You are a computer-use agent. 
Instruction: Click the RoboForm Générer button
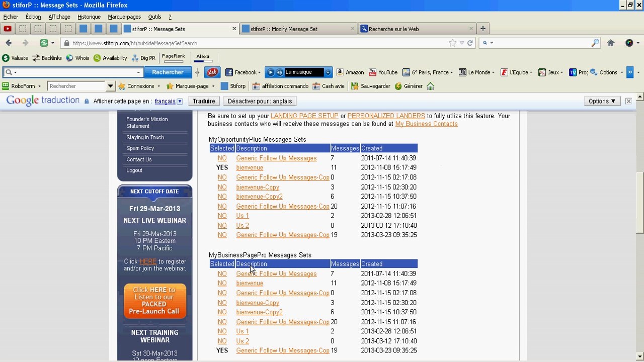pyautogui.click(x=408, y=86)
